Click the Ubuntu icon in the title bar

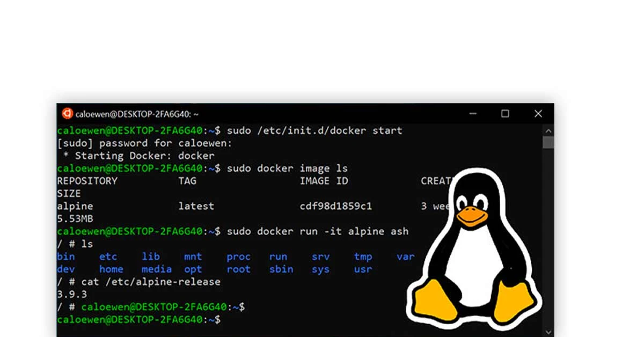(x=67, y=113)
